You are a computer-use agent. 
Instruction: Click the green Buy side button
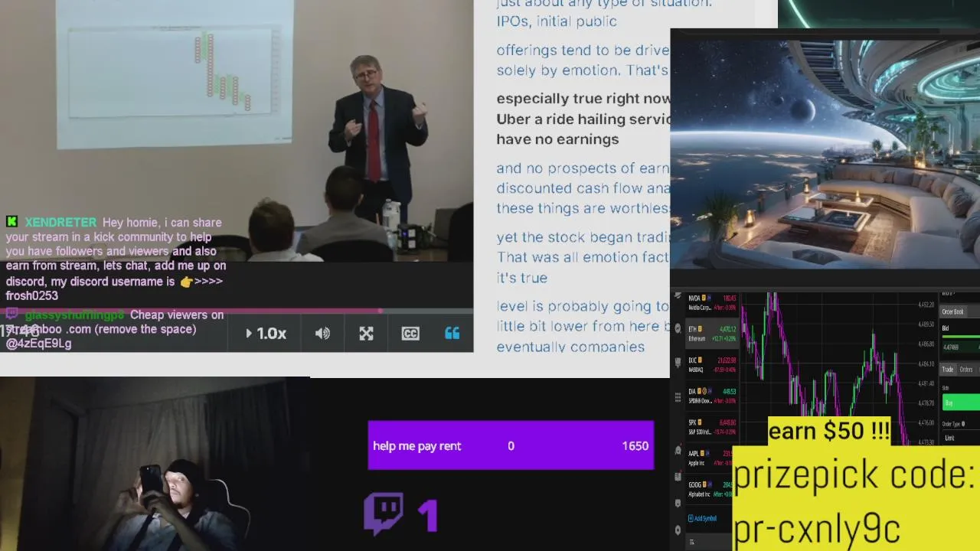(961, 403)
